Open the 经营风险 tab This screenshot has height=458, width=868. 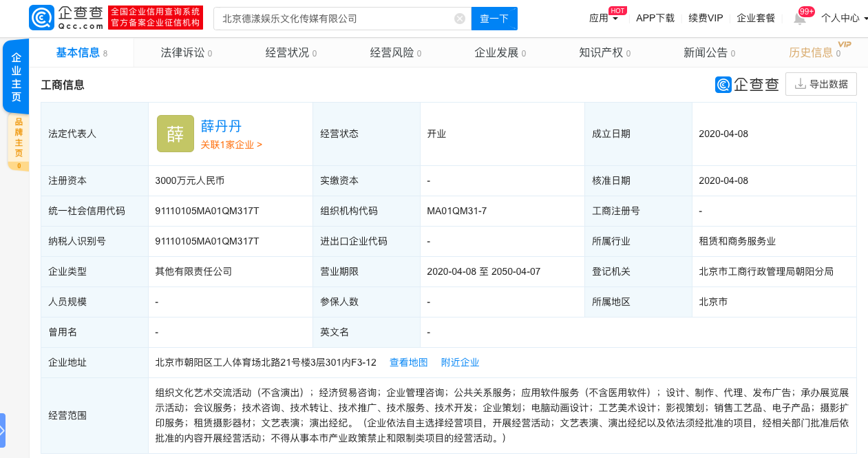point(395,53)
